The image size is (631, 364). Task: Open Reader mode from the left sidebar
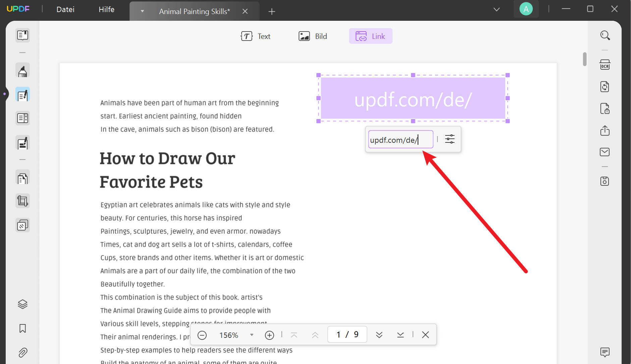pos(22,35)
